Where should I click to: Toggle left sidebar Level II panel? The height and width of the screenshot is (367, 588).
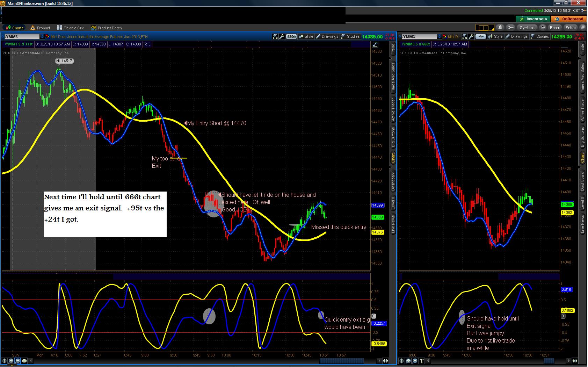coord(393,203)
